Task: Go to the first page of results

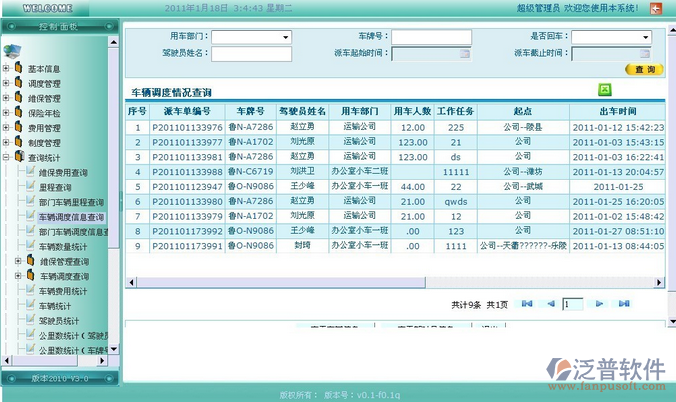Action: click(x=526, y=303)
